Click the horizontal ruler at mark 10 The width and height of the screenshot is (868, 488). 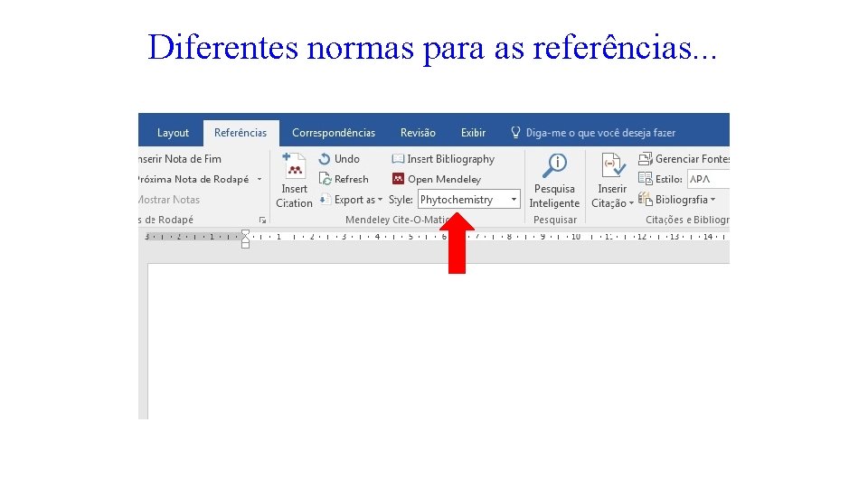[576, 237]
